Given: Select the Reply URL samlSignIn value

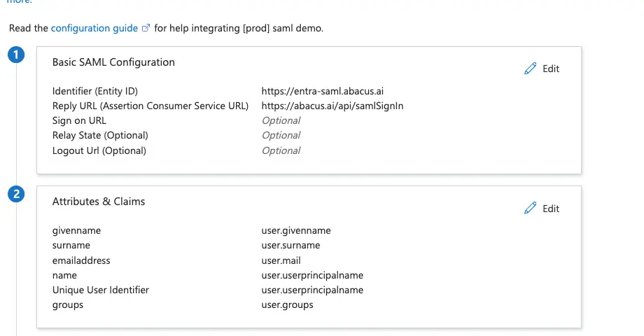Looking at the screenshot, I should tap(332, 106).
